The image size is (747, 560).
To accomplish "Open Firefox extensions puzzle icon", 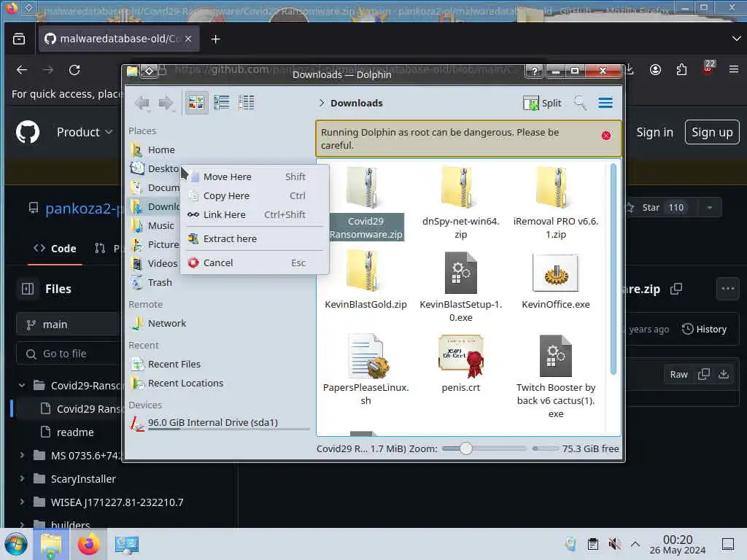I will click(x=681, y=69).
